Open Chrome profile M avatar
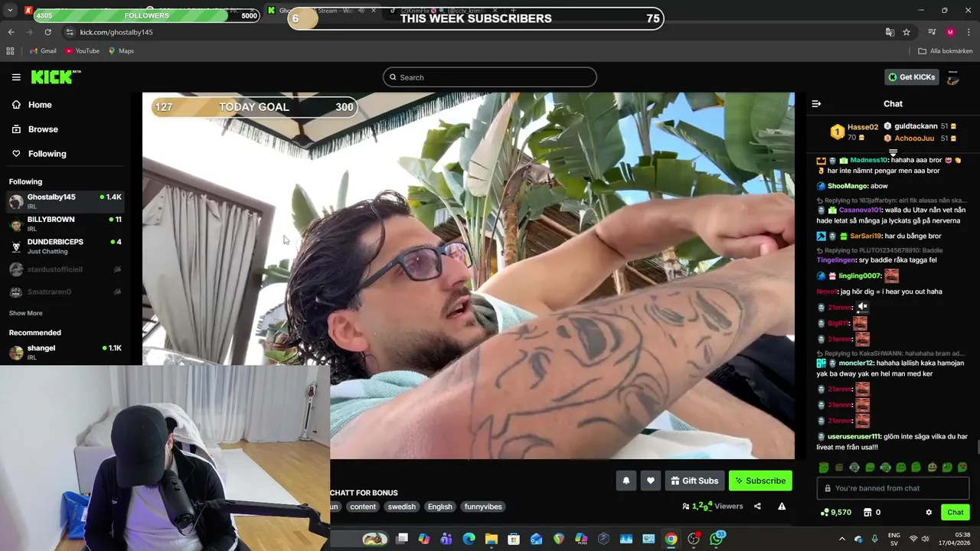 (950, 32)
